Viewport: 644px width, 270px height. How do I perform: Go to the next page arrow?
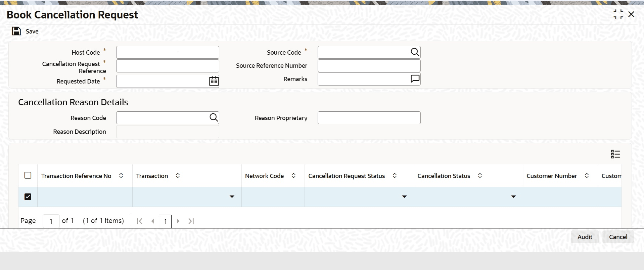[178, 221]
